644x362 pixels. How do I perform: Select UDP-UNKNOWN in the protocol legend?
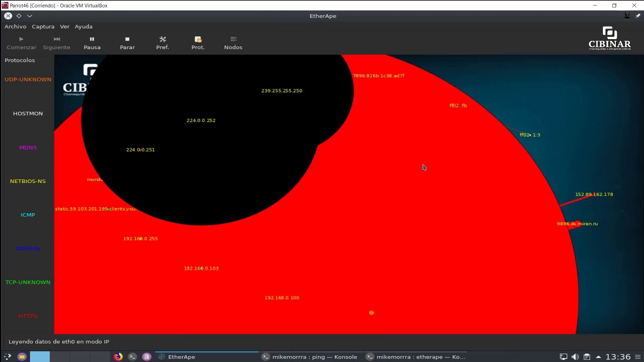pos(28,79)
